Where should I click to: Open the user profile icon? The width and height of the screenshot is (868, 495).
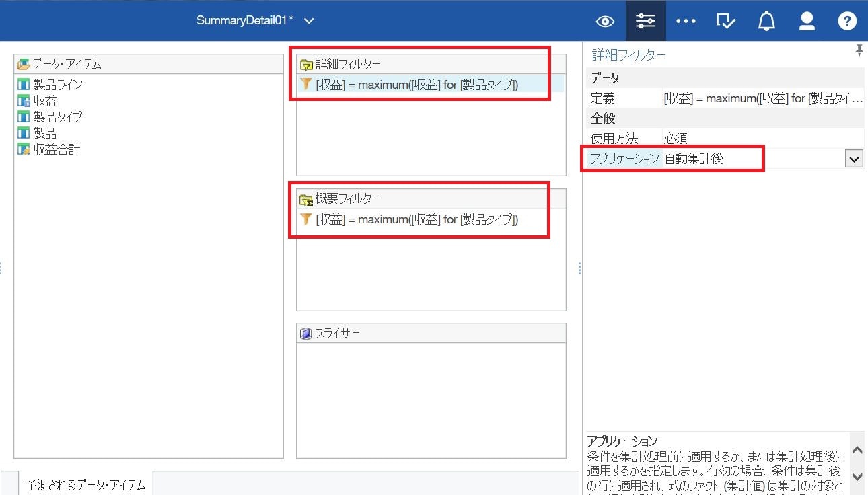807,21
